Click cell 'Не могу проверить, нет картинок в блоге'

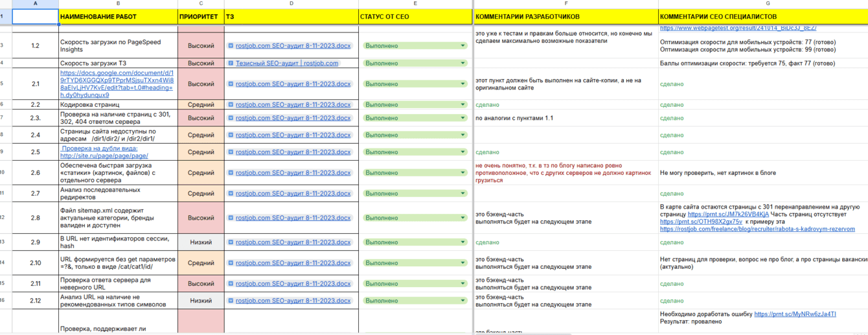(763, 173)
